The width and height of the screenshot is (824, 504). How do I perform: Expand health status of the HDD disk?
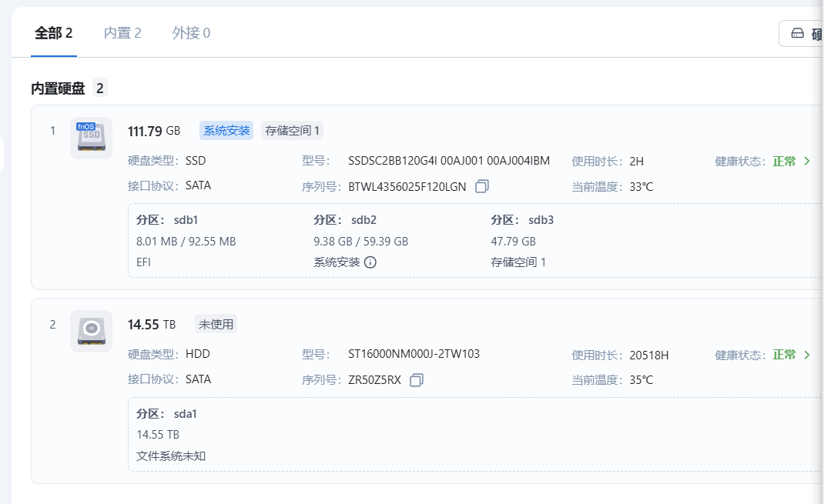[807, 355]
